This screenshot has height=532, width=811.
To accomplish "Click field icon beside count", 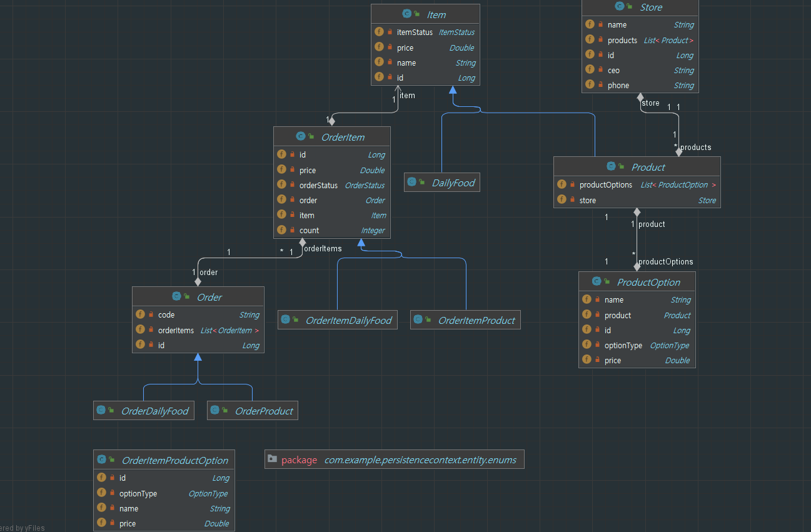I will click(281, 230).
